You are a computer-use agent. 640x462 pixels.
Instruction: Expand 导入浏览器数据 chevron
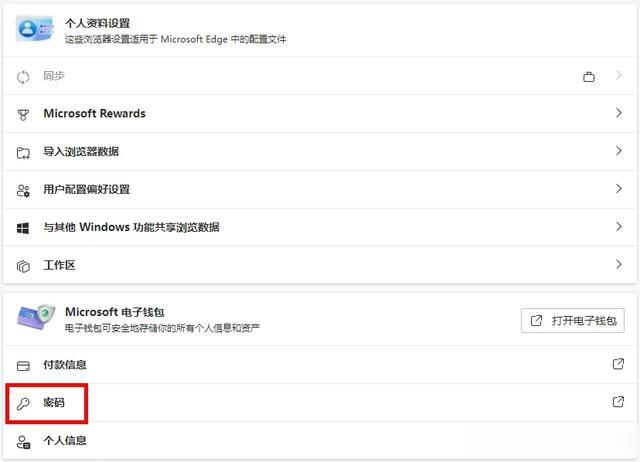tap(619, 151)
